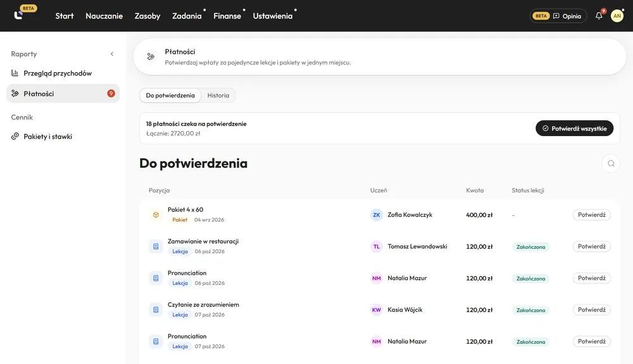Confirm payment for Zamawianie w restauracji
The width and height of the screenshot is (633, 364).
[591, 246]
